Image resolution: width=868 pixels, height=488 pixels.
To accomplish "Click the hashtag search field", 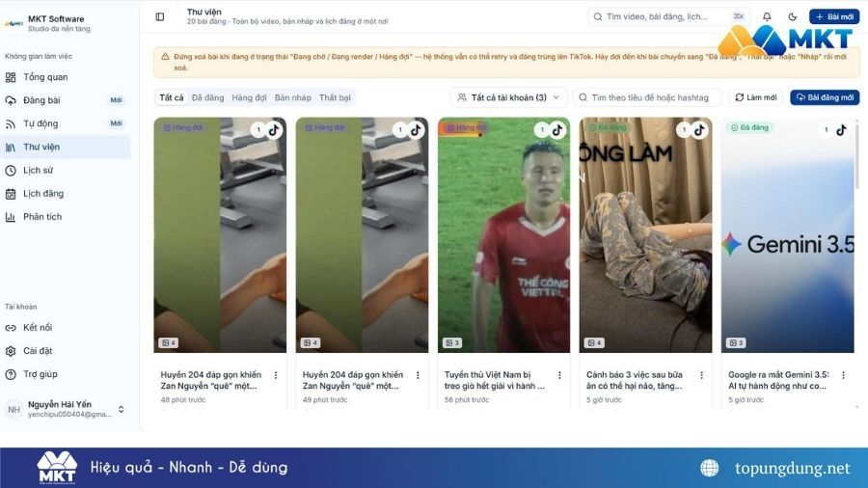I will pos(646,97).
